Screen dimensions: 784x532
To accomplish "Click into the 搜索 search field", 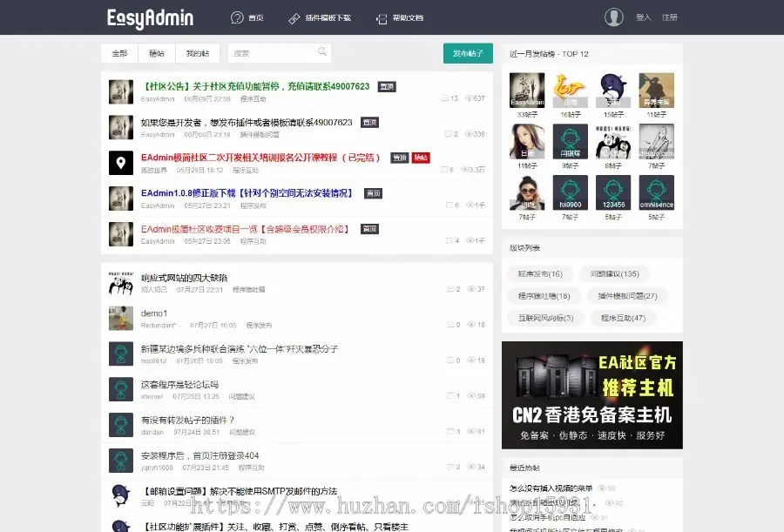I will coord(270,53).
